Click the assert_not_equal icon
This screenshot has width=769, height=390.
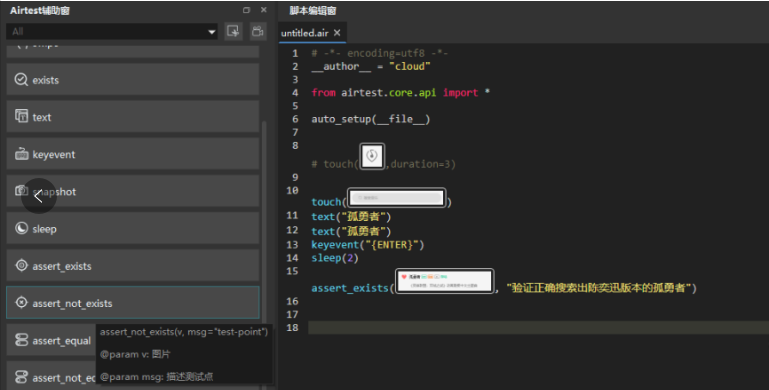click(21, 377)
